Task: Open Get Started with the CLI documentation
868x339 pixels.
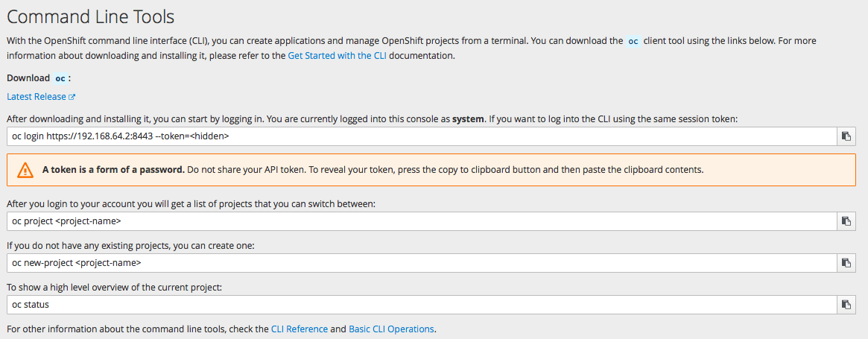Action: point(337,56)
